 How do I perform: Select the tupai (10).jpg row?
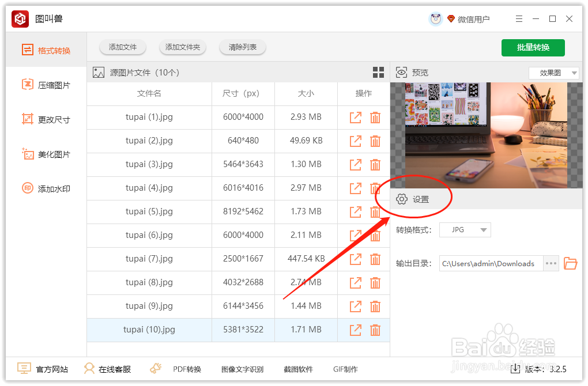coord(149,330)
